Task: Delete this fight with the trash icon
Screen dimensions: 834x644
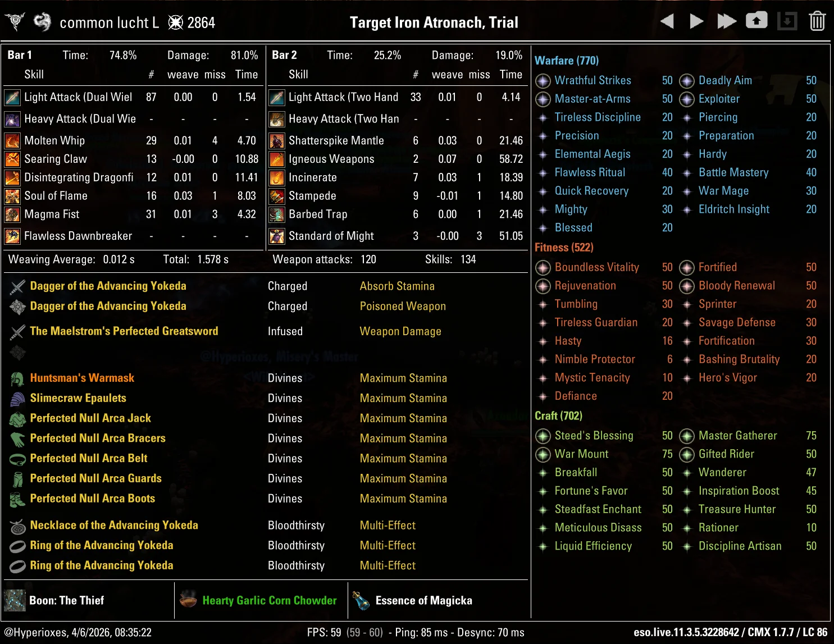Action: click(x=817, y=20)
